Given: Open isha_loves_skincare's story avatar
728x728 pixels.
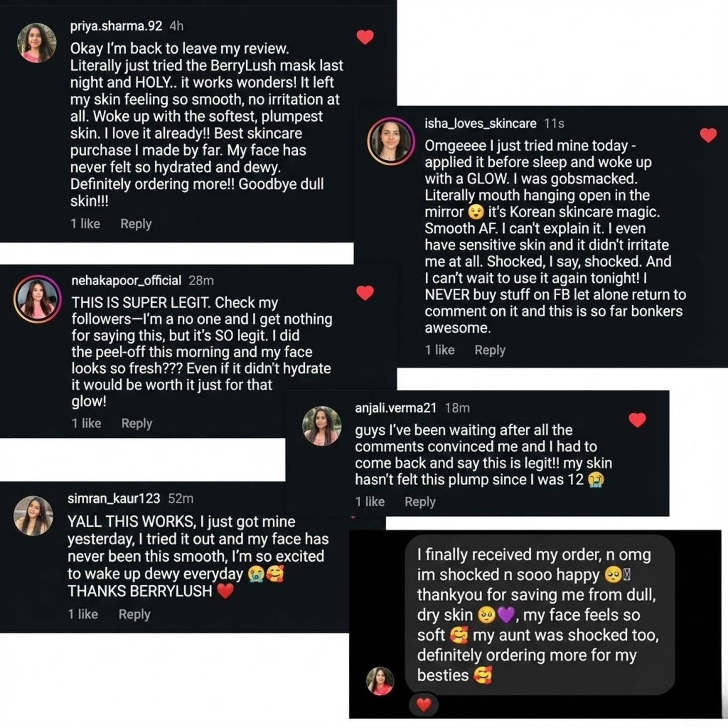Looking at the screenshot, I should 390,141.
